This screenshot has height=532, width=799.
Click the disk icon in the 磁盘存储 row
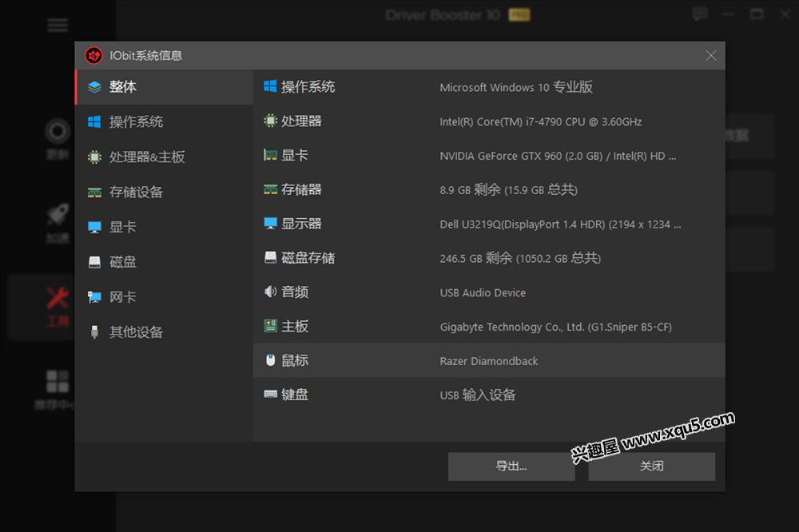click(270, 257)
